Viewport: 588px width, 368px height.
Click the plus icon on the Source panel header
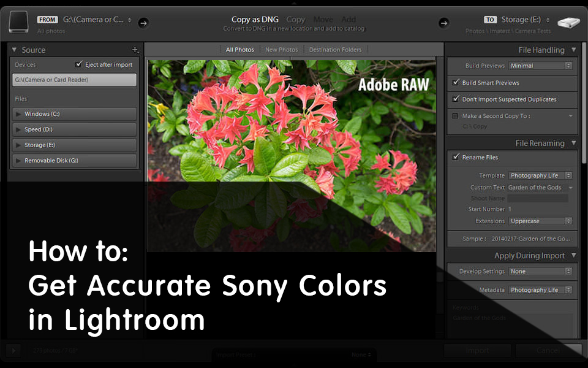click(x=136, y=50)
